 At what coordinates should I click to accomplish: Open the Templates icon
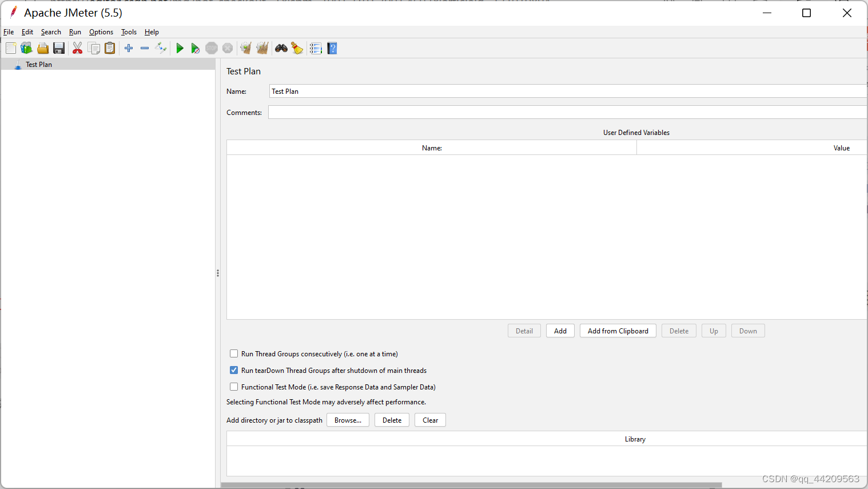(26, 49)
